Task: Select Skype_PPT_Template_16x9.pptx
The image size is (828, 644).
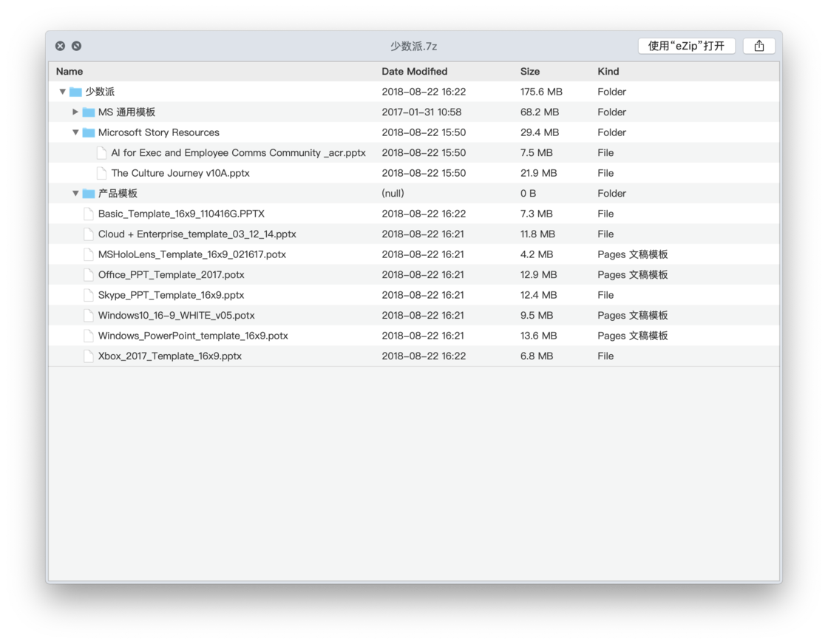Action: tap(171, 295)
